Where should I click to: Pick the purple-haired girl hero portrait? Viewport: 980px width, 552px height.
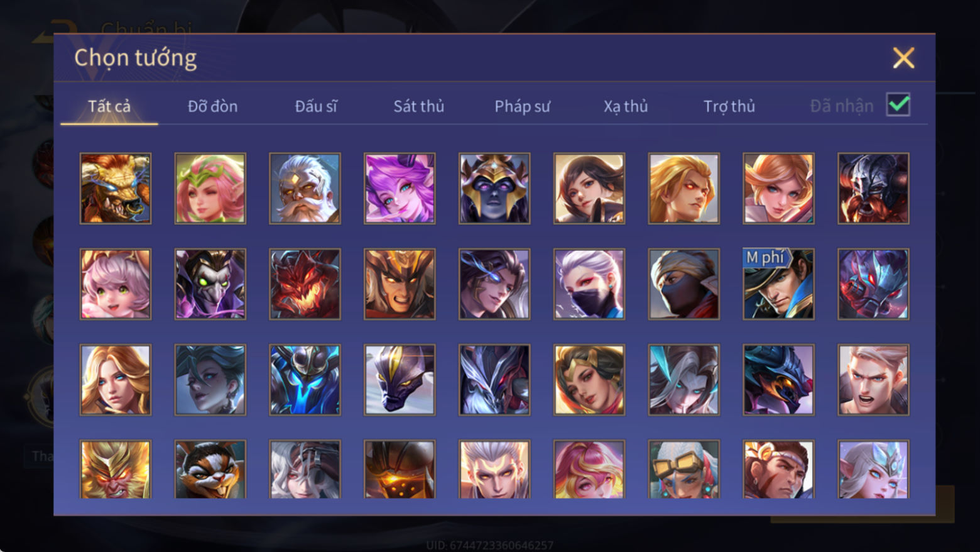click(400, 188)
